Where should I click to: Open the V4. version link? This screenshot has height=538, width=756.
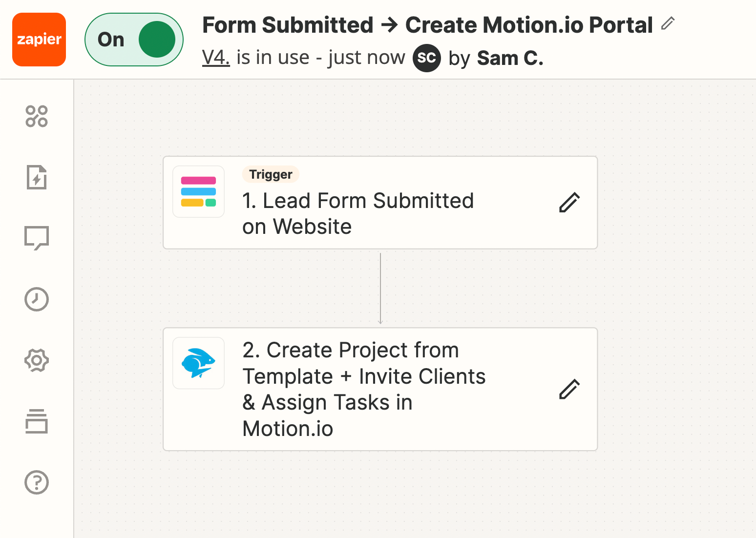(216, 58)
